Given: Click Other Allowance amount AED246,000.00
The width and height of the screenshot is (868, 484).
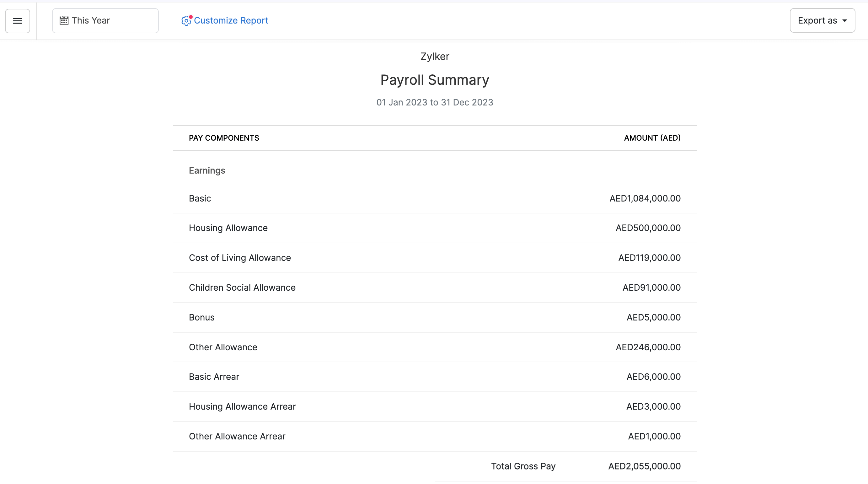Looking at the screenshot, I should [x=648, y=347].
